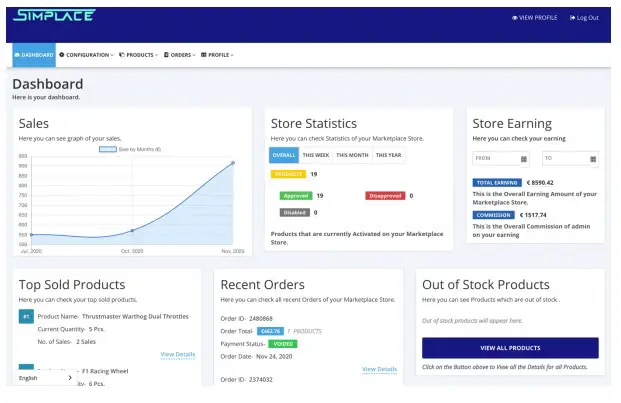This screenshot has width=621, height=403.
Task: Click the gray Disabled badge
Action: pos(295,213)
